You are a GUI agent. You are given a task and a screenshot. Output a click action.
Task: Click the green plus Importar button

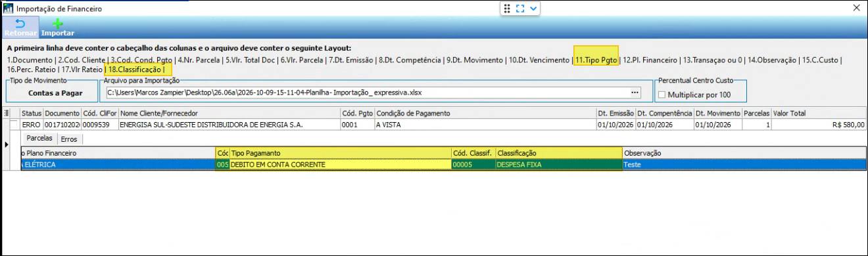click(58, 28)
